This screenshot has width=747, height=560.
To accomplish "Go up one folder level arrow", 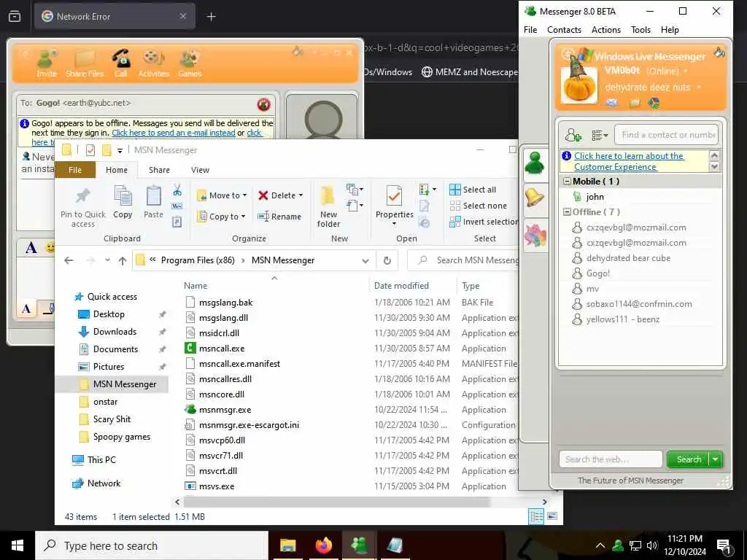I will [x=123, y=260].
